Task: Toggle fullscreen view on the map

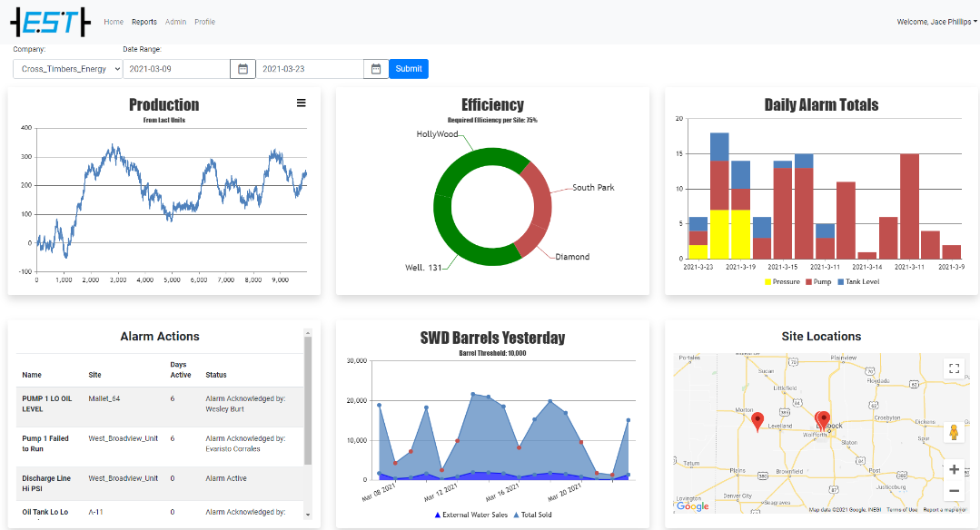Action: (954, 368)
